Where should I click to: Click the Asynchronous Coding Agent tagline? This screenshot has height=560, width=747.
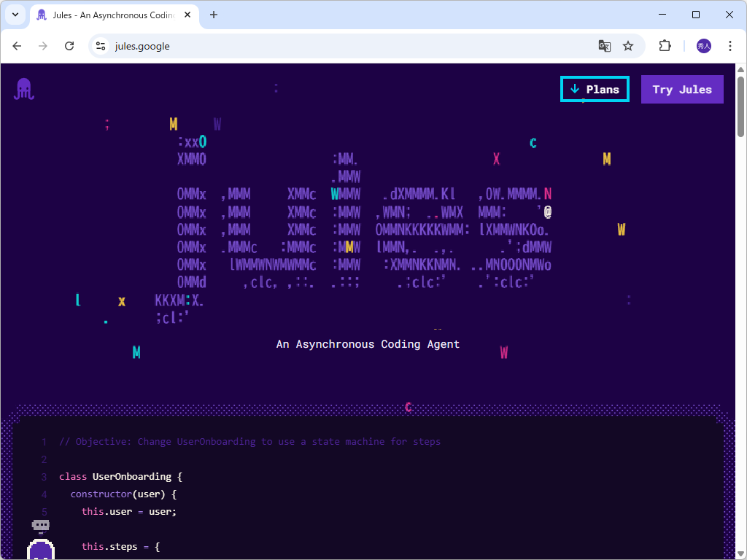pos(368,343)
